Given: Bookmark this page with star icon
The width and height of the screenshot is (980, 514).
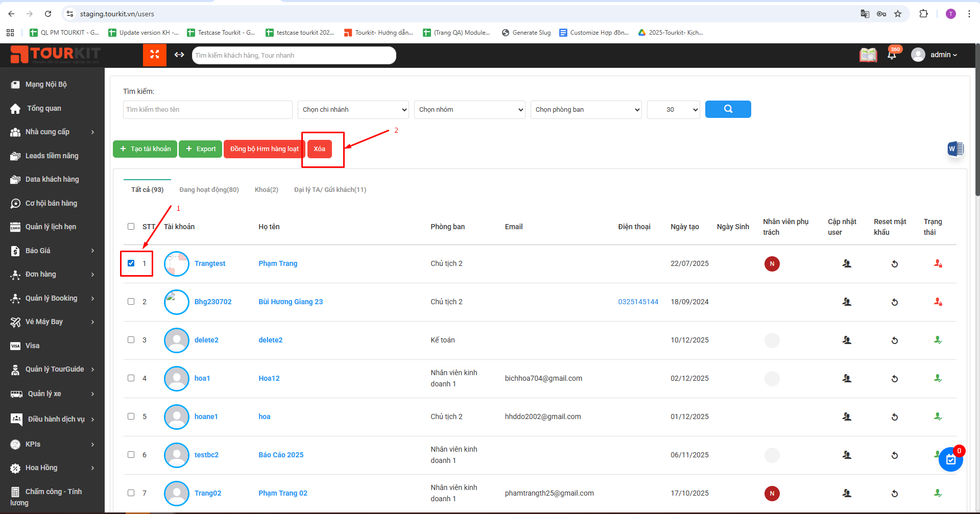Looking at the screenshot, I should [898, 14].
